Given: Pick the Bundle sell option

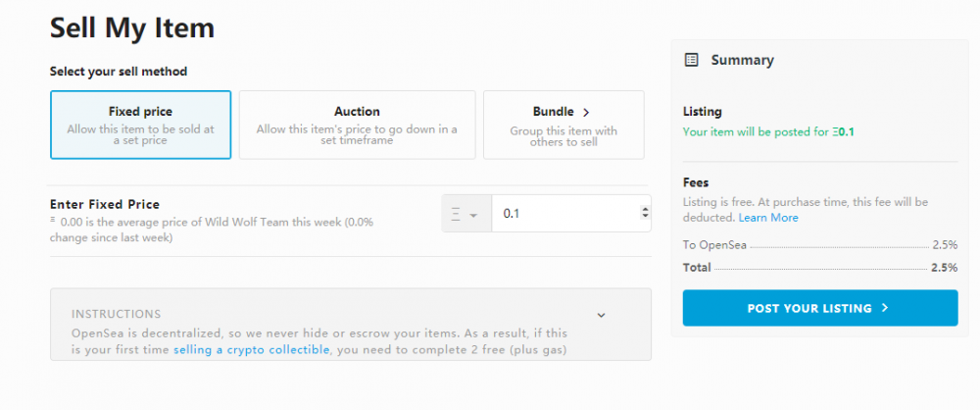Looking at the screenshot, I should (563, 125).
